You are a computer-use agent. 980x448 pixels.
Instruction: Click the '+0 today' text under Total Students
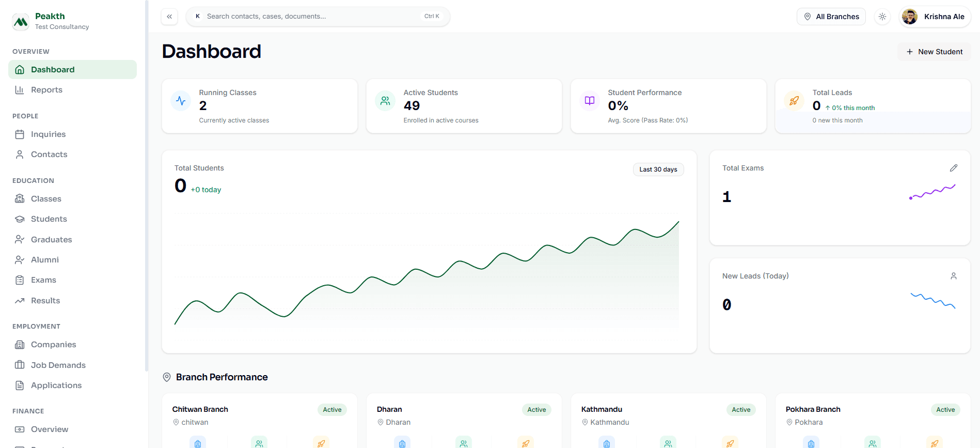[x=206, y=190]
